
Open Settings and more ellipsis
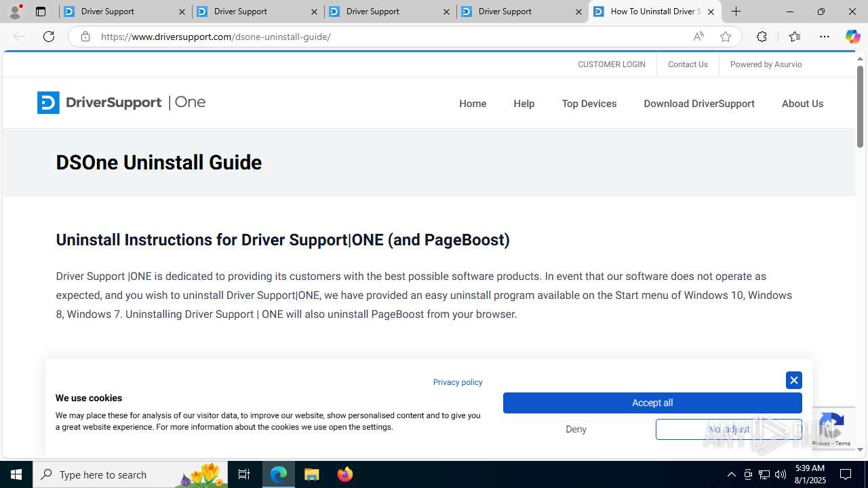825,37
